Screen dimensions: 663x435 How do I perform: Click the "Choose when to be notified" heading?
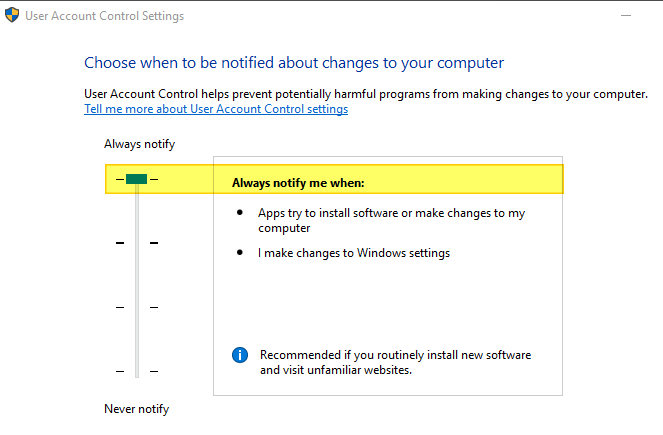click(x=294, y=62)
